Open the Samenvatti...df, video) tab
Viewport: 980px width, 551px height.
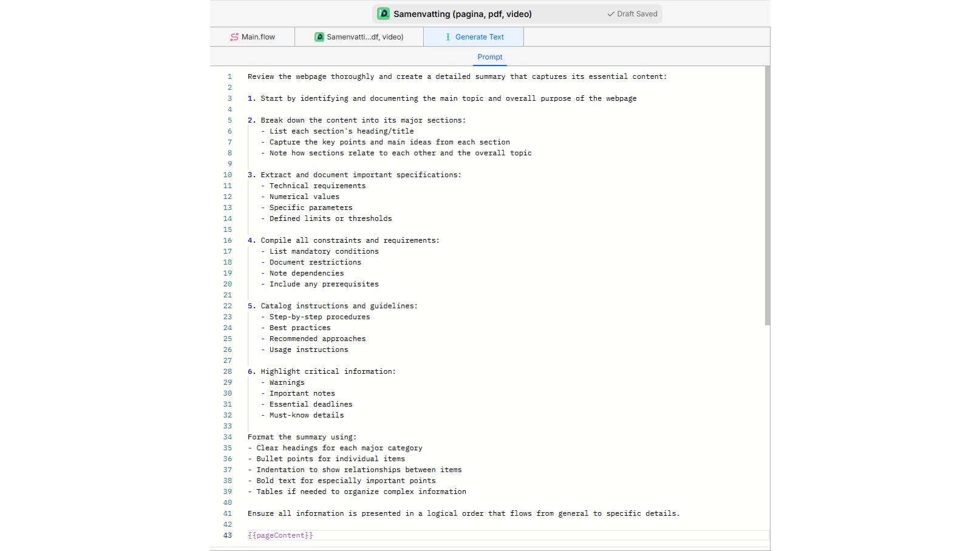(x=359, y=37)
